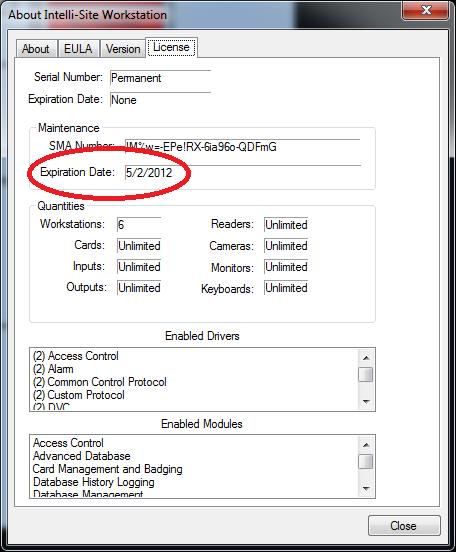This screenshot has width=456, height=552.
Task: Click the Workstations quantity field
Action: coord(139,225)
